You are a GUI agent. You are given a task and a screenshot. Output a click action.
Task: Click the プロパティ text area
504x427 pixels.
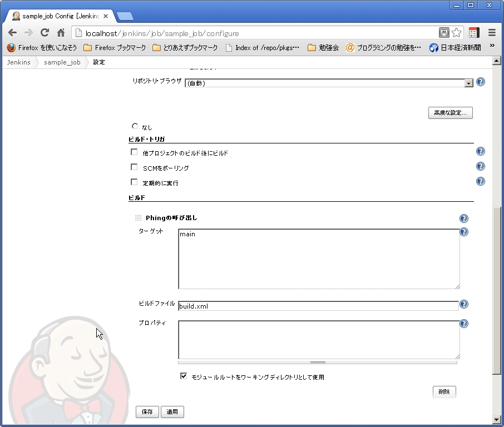tap(319, 340)
